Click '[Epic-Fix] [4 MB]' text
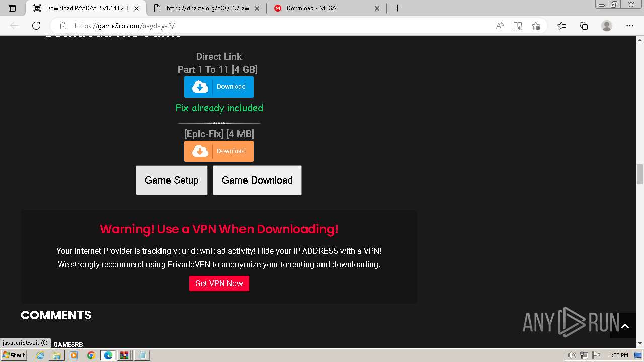Screen dimensions: 644x362 coord(219,134)
